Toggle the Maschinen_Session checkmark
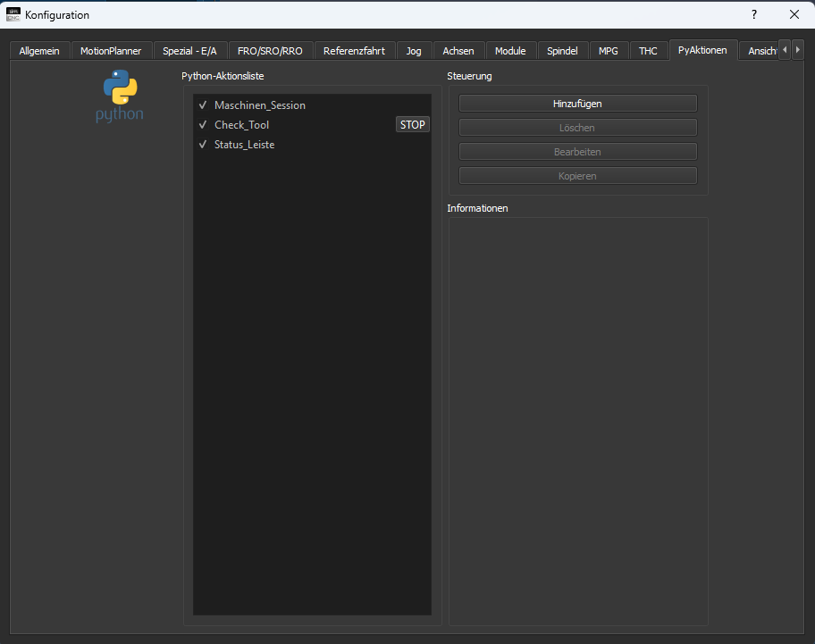 point(203,105)
